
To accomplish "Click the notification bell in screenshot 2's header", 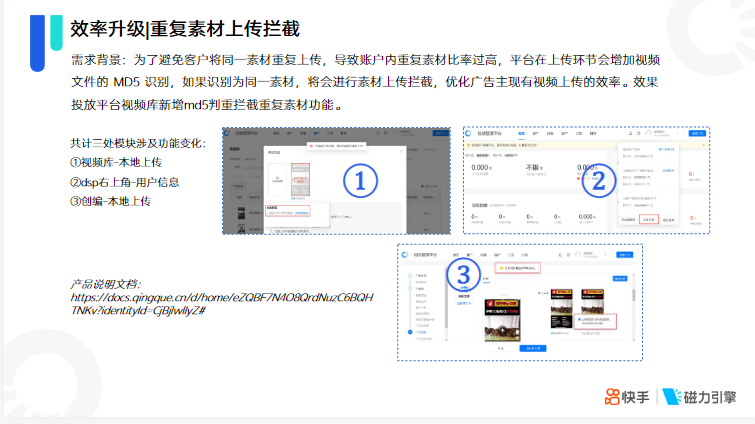I will coord(630,133).
